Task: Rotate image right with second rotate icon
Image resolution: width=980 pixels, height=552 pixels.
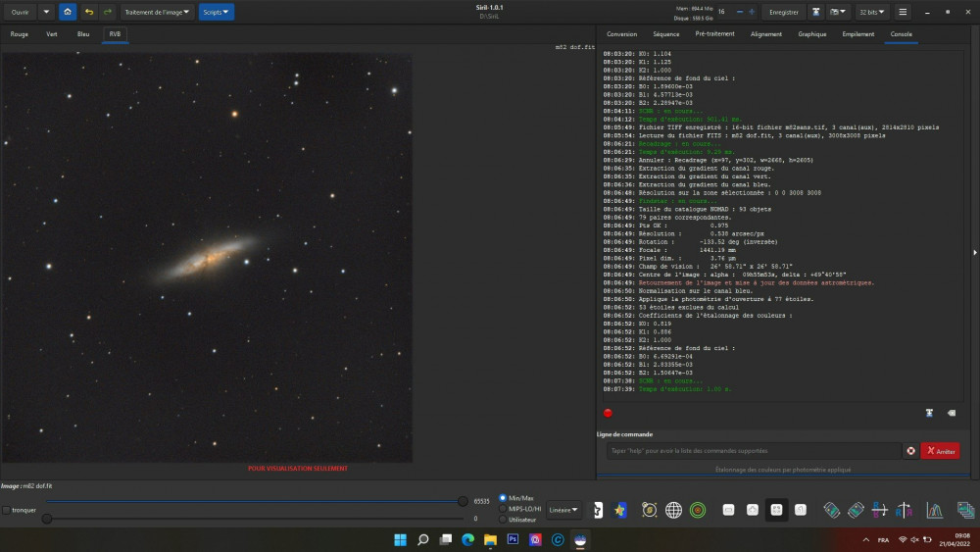Action: coord(856,510)
